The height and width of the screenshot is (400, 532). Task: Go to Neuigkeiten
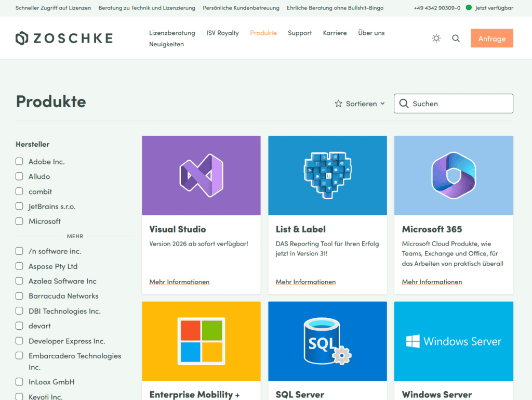[167, 44]
